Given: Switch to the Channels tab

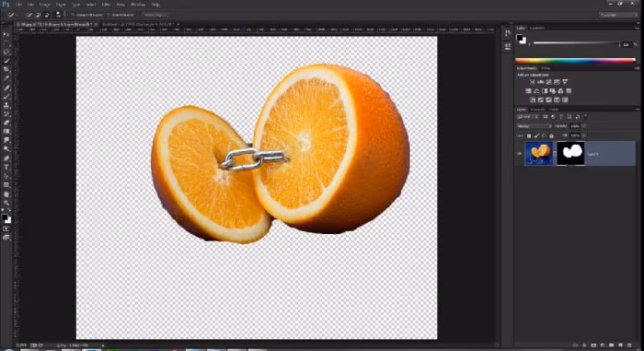Looking at the screenshot, I should pyautogui.click(x=537, y=110).
